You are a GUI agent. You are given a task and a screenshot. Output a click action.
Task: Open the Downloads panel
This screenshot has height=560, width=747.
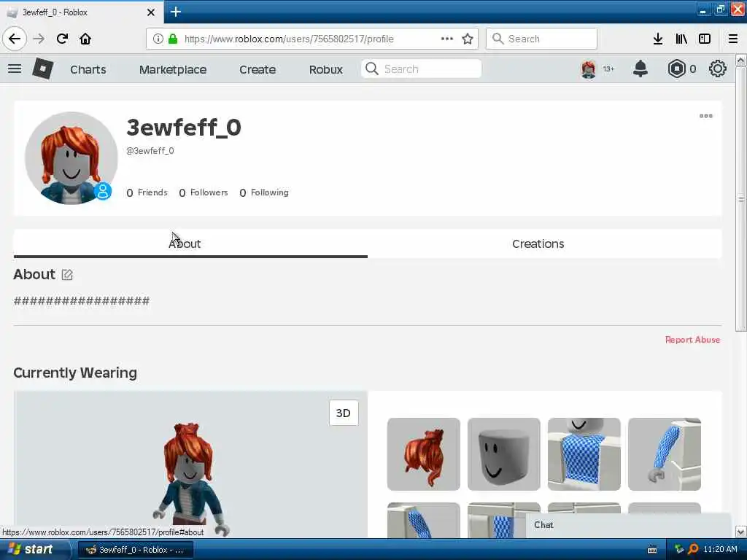658,39
